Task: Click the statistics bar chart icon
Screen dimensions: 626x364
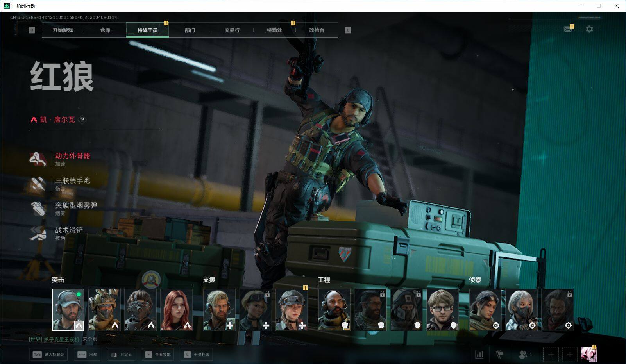Action: pyautogui.click(x=479, y=354)
